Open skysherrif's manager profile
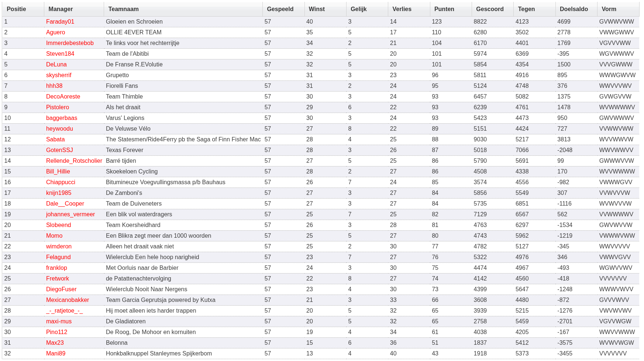The height and width of the screenshot is (361, 644). 59,75
